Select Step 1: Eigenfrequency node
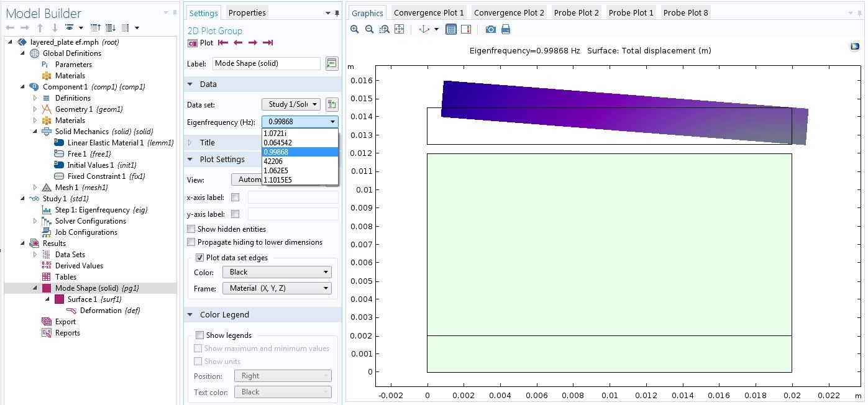 pyautogui.click(x=96, y=210)
